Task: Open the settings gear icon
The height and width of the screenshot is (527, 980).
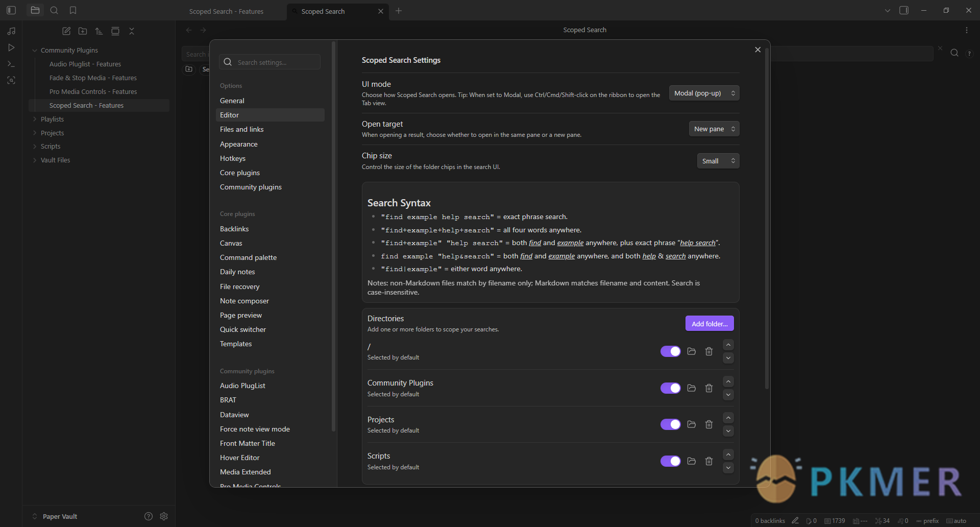Action: click(164, 516)
